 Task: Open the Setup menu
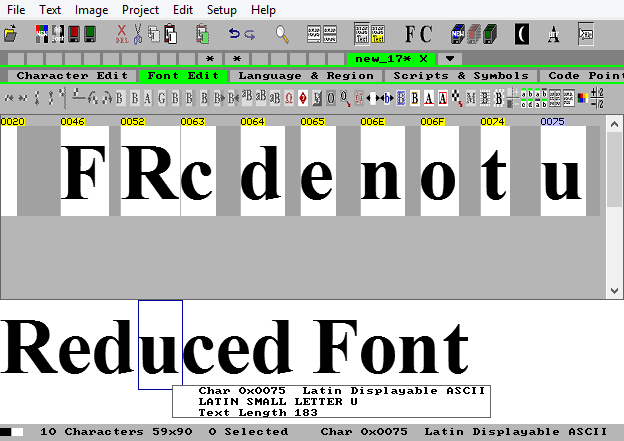[222, 10]
